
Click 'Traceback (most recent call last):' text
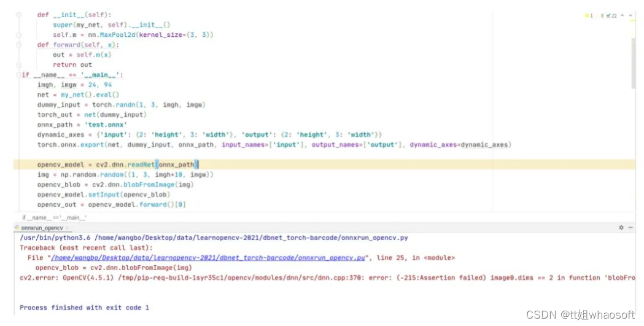click(x=86, y=248)
